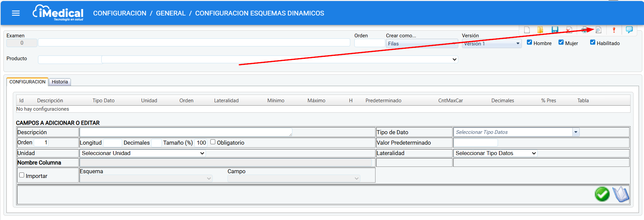Open the hamburger menu
Image resolution: width=644 pixels, height=220 pixels.
[16, 13]
